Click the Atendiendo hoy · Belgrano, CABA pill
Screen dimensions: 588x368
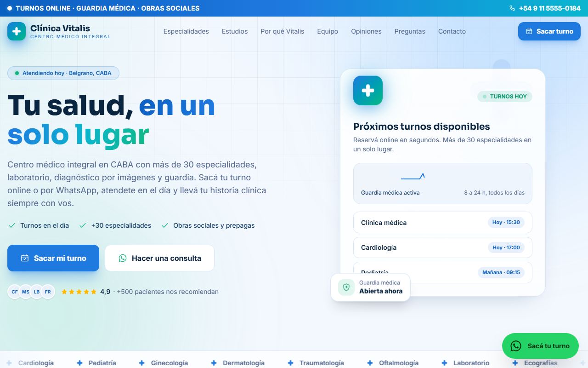63,73
